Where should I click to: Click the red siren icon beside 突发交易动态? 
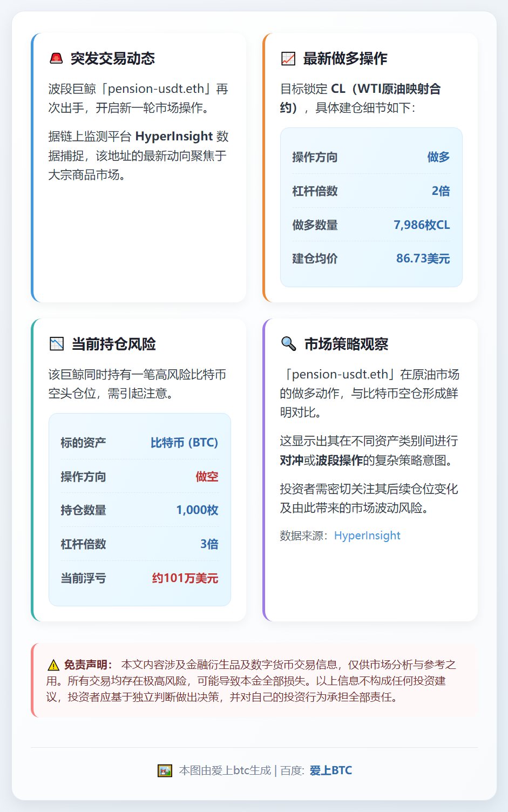click(56, 58)
